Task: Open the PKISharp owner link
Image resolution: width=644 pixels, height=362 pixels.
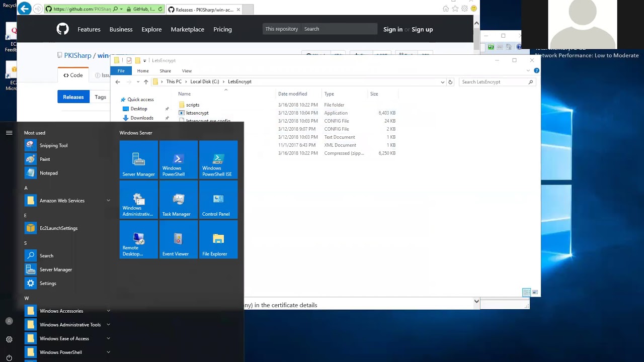Action: click(x=77, y=55)
